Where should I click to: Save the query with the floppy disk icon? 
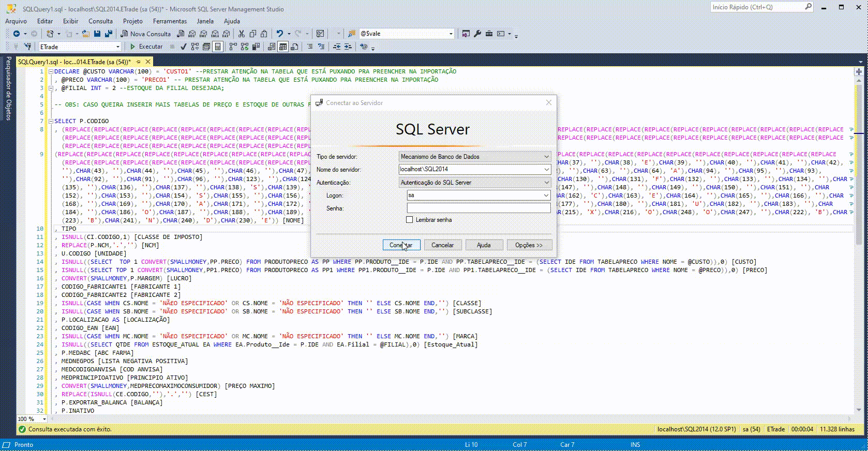pos(97,34)
